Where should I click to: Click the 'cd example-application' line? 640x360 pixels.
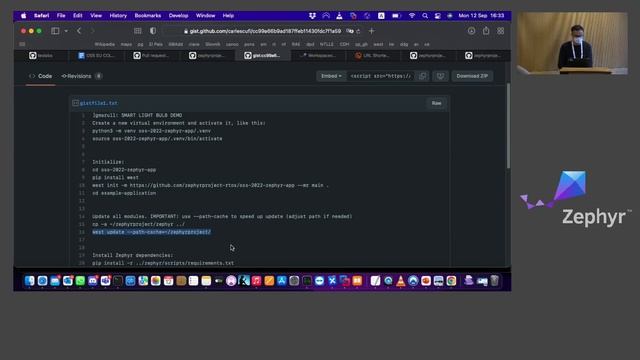(x=124, y=193)
